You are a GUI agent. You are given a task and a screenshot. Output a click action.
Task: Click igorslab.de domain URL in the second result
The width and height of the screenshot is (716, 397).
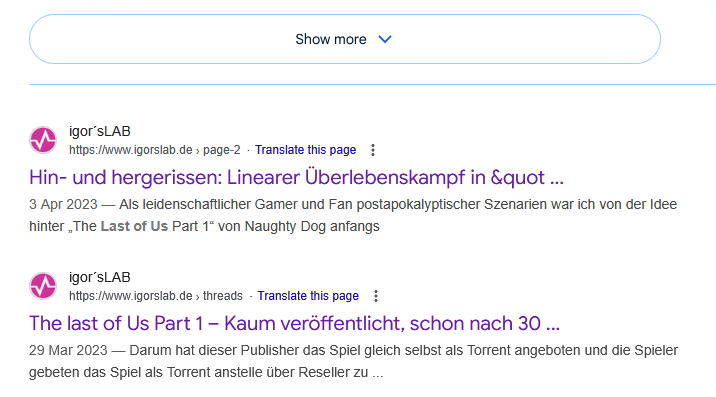(x=131, y=296)
